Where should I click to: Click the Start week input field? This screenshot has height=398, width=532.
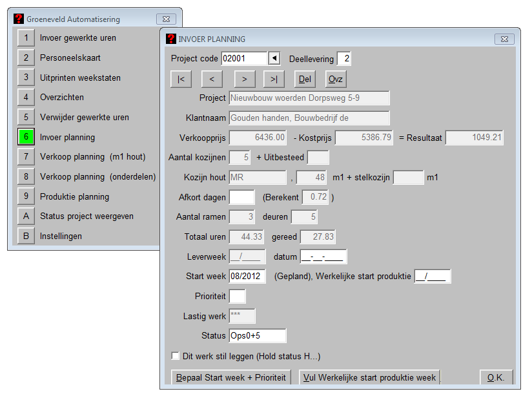click(247, 277)
